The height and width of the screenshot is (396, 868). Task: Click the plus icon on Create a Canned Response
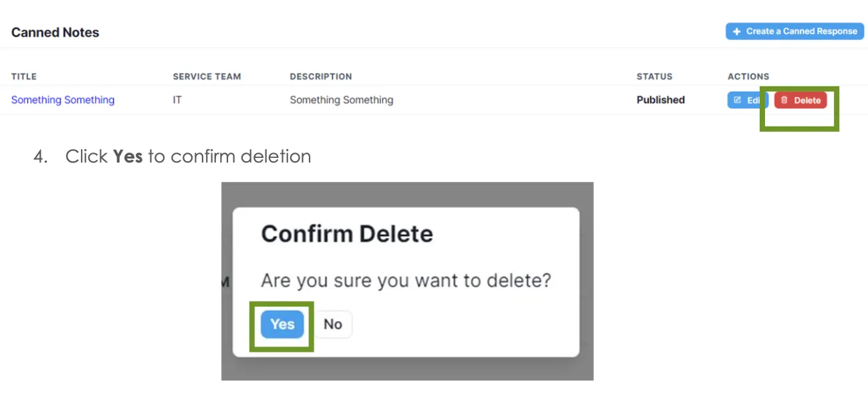(737, 31)
